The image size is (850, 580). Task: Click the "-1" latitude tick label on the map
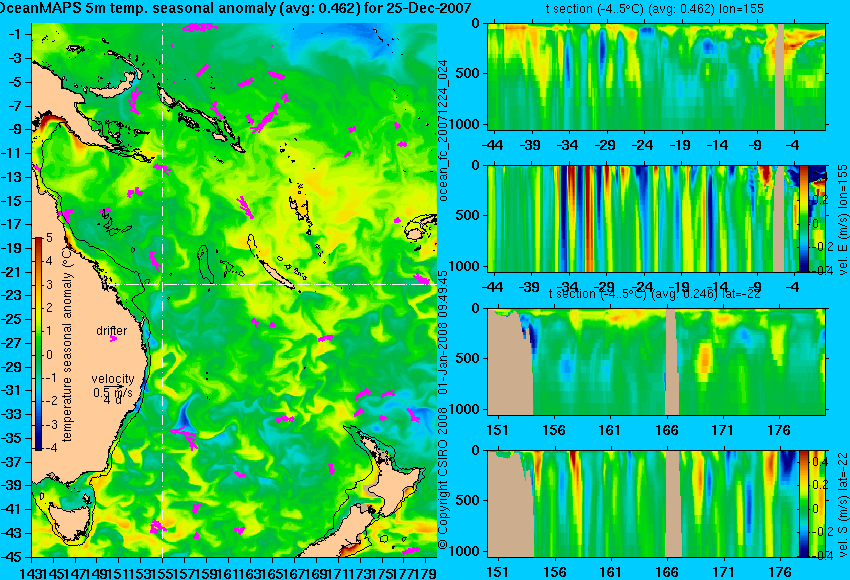[x=15, y=34]
